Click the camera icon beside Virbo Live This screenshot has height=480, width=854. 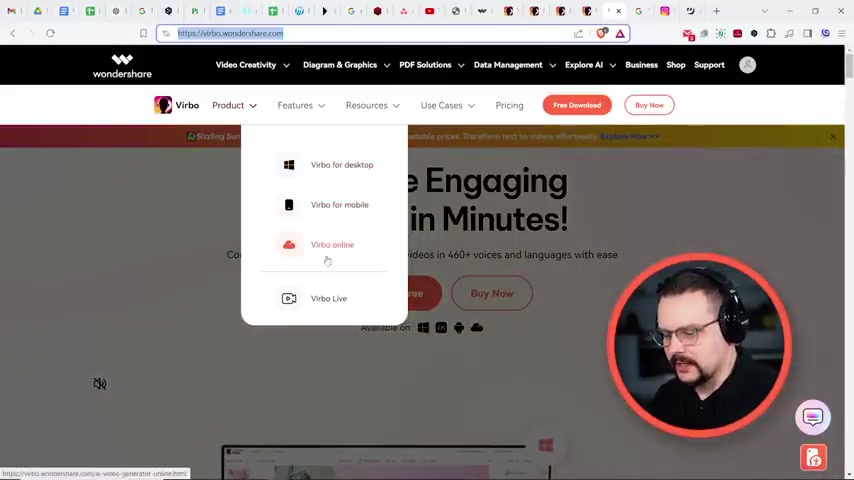coord(289,299)
